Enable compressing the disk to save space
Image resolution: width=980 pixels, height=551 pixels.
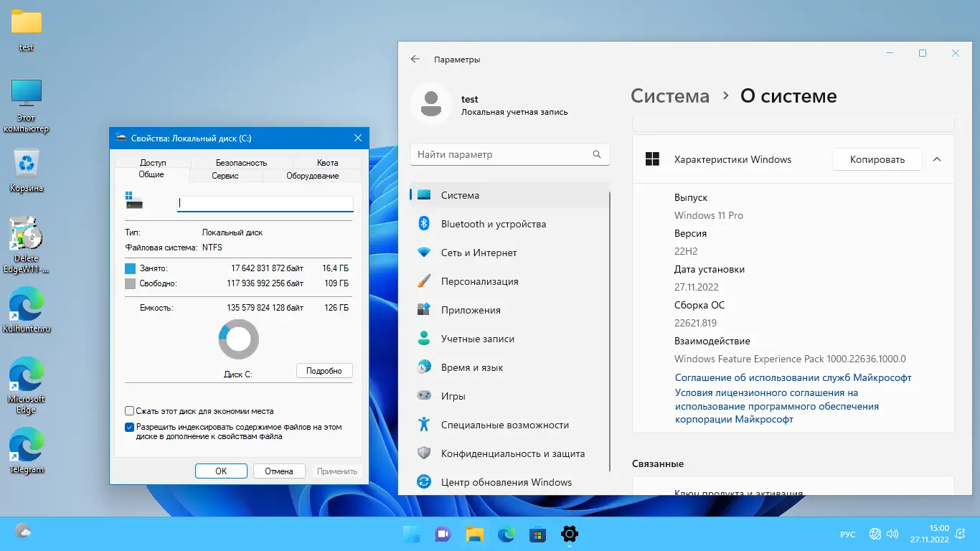pyautogui.click(x=131, y=410)
